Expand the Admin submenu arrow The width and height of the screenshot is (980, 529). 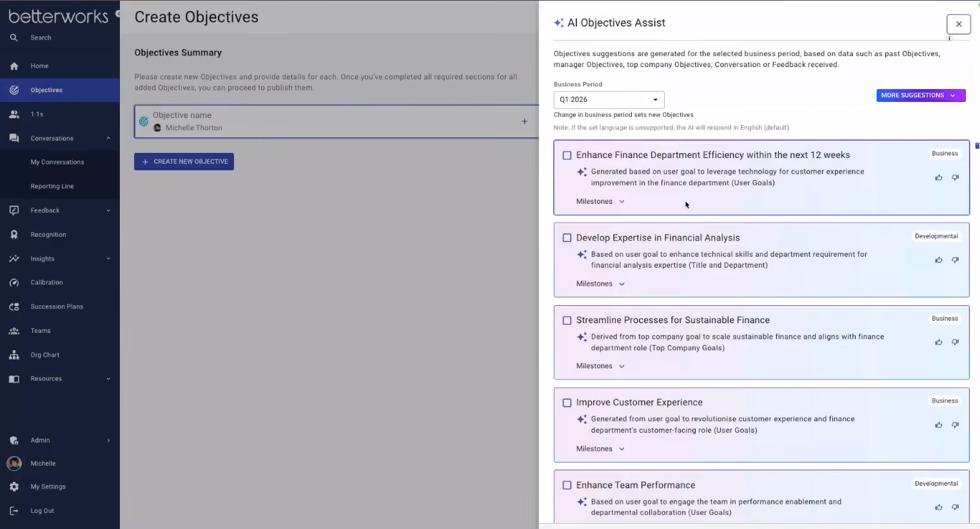tap(108, 441)
